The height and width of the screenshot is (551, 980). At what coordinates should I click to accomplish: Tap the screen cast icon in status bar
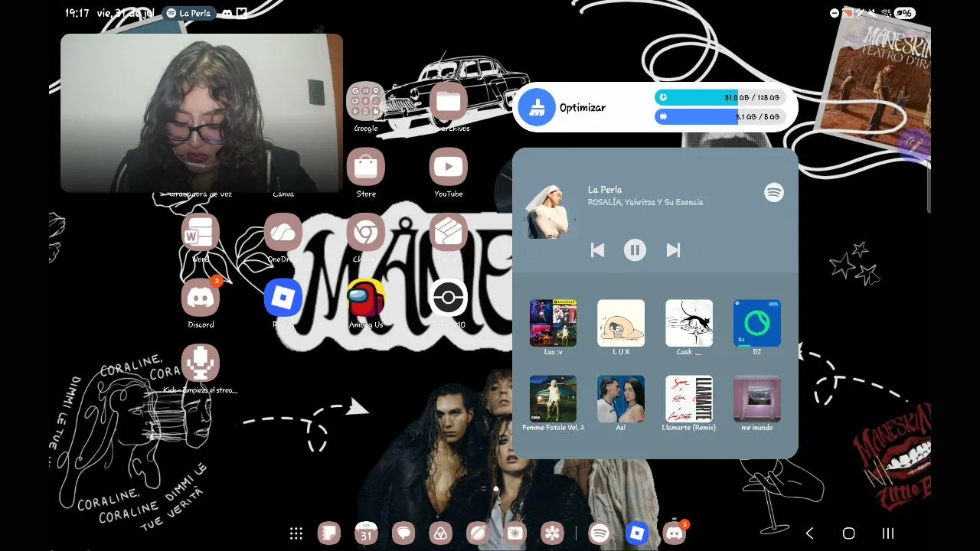(x=848, y=13)
